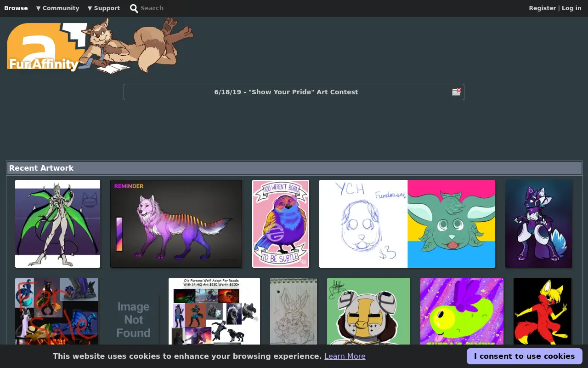The height and width of the screenshot is (368, 588).
Task: Expand the Support dropdown menu
Action: pyautogui.click(x=104, y=8)
